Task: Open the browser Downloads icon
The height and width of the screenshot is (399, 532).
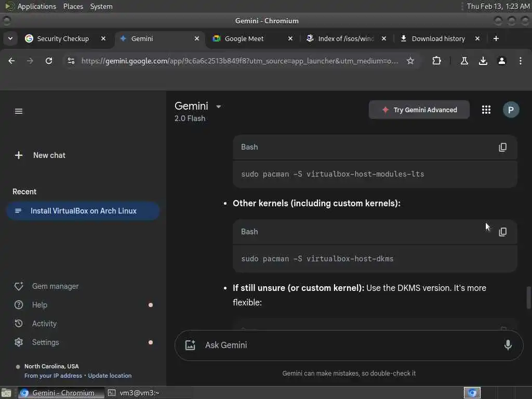Action: (x=483, y=61)
